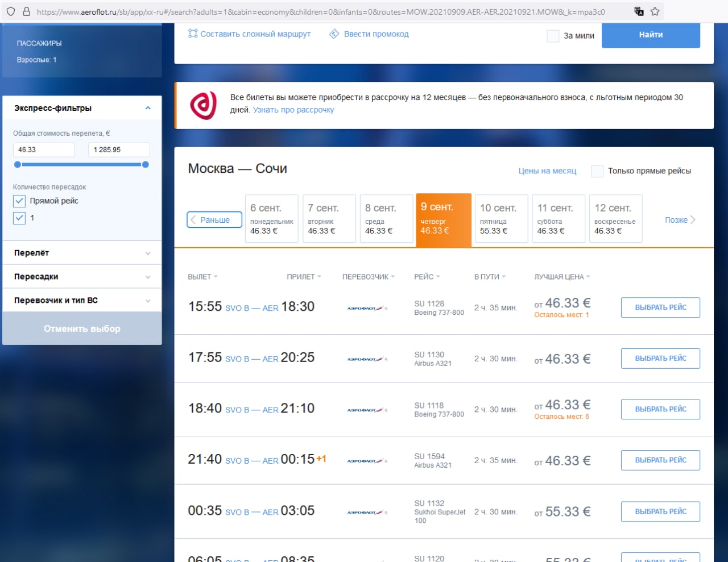This screenshot has height=562, width=728.
Task: Sort flights by В ПУТИ column
Action: tap(490, 277)
